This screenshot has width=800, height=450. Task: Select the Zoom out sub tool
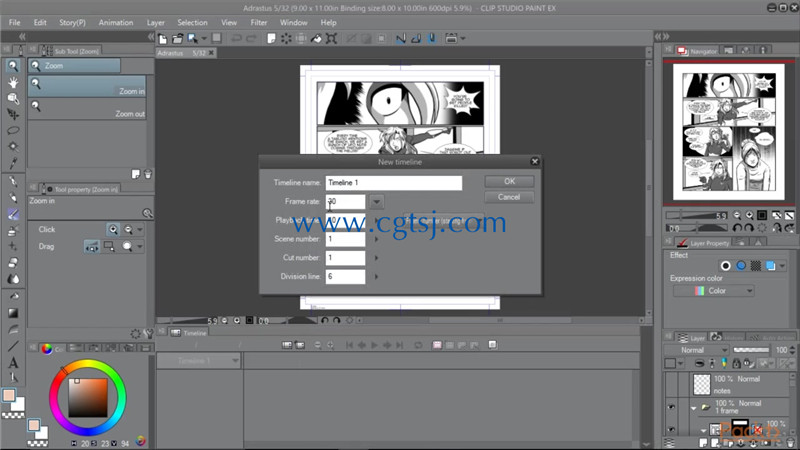point(87,109)
